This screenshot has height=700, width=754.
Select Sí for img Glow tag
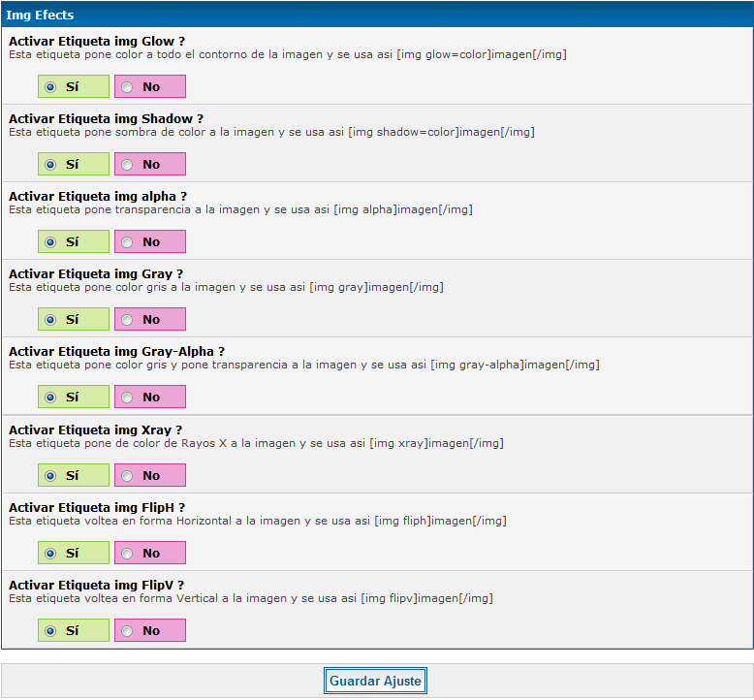50,87
